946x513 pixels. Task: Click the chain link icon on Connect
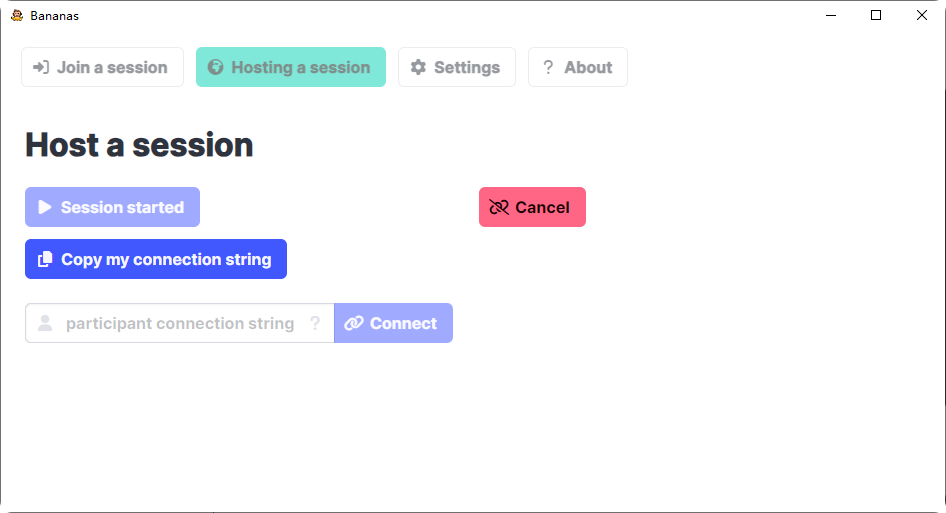pyautogui.click(x=353, y=324)
